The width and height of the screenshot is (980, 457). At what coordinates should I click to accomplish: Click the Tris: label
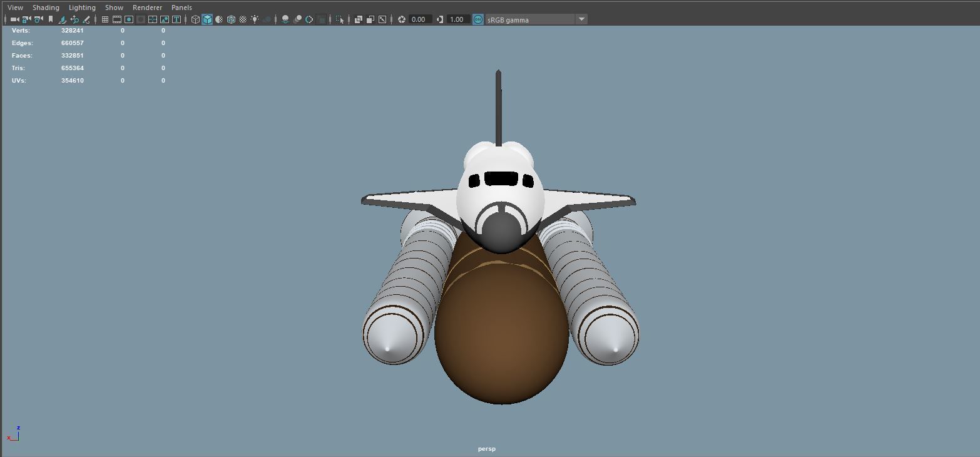(x=19, y=68)
